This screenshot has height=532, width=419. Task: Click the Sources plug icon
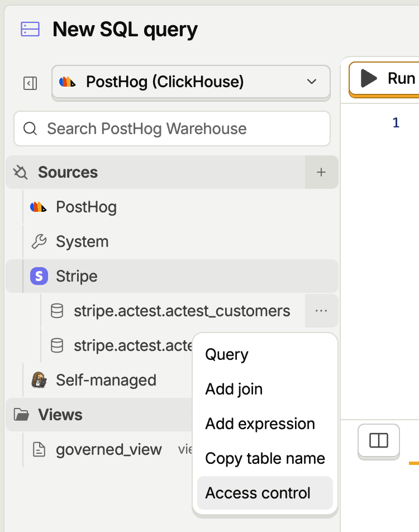[x=20, y=172]
